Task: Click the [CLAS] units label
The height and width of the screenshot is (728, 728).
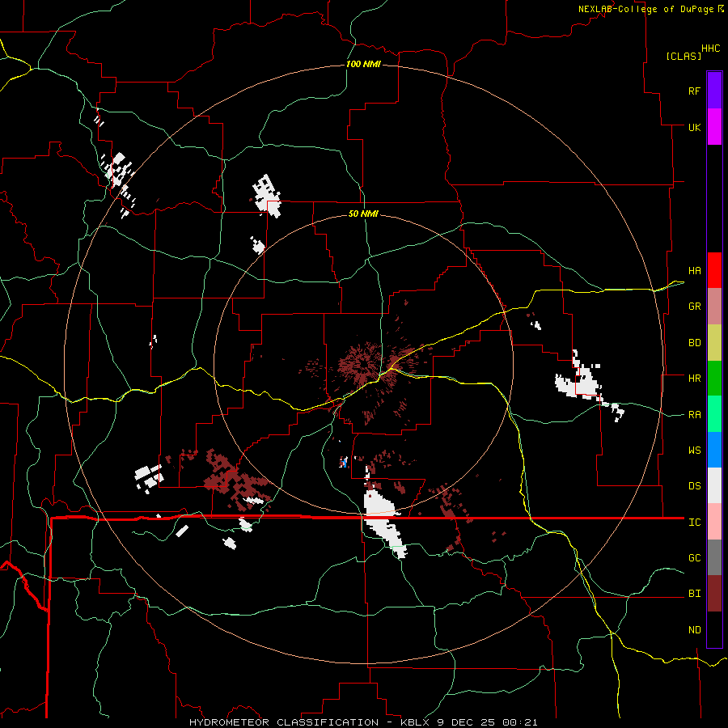Action: pyautogui.click(x=684, y=56)
